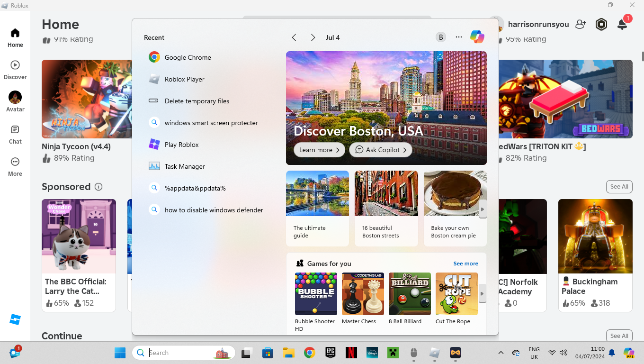644x364 pixels.
Task: Open the More menu in Roblox sidebar
Action: click(15, 166)
